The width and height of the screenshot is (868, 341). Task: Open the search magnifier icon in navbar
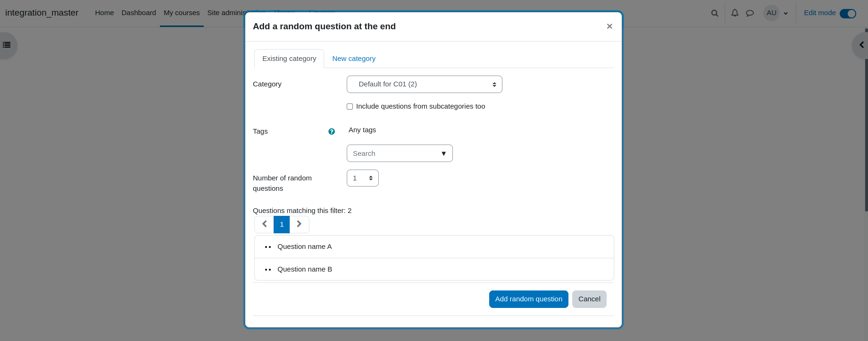pyautogui.click(x=715, y=13)
